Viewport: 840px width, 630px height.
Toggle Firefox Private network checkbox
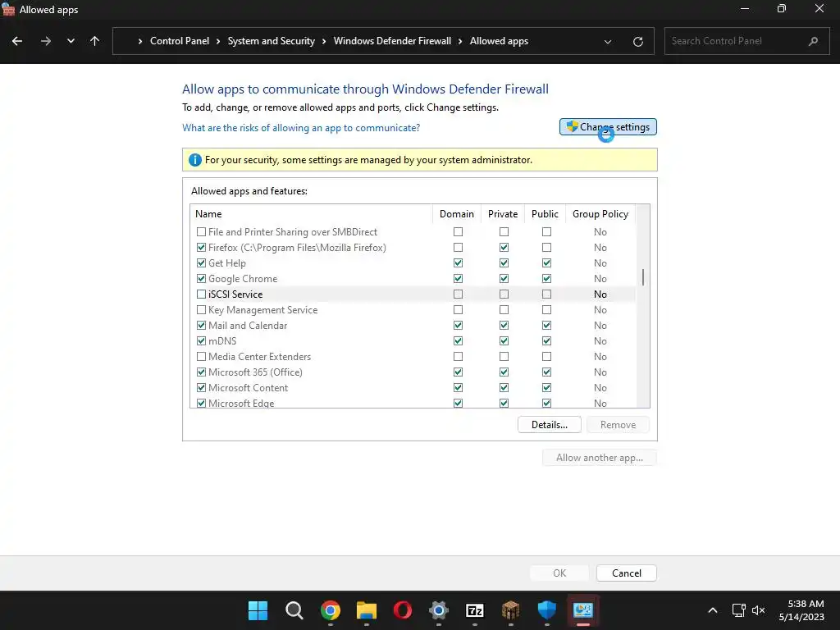tap(504, 248)
